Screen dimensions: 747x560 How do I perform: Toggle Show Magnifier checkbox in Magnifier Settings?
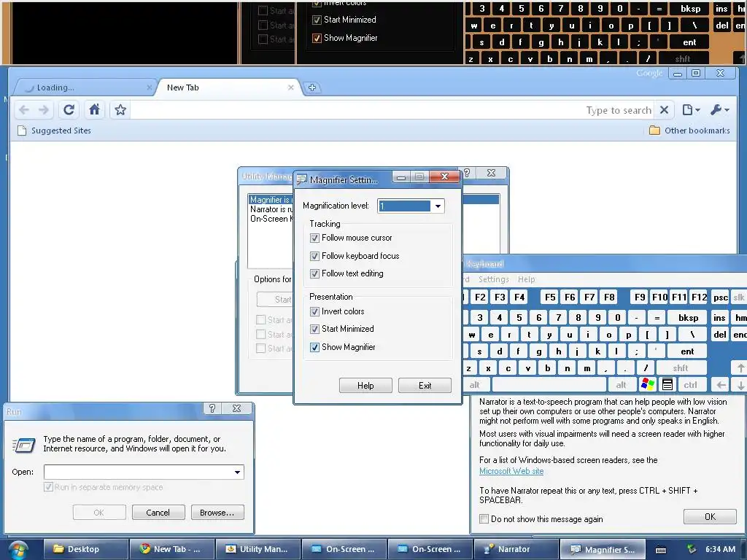tap(314, 347)
